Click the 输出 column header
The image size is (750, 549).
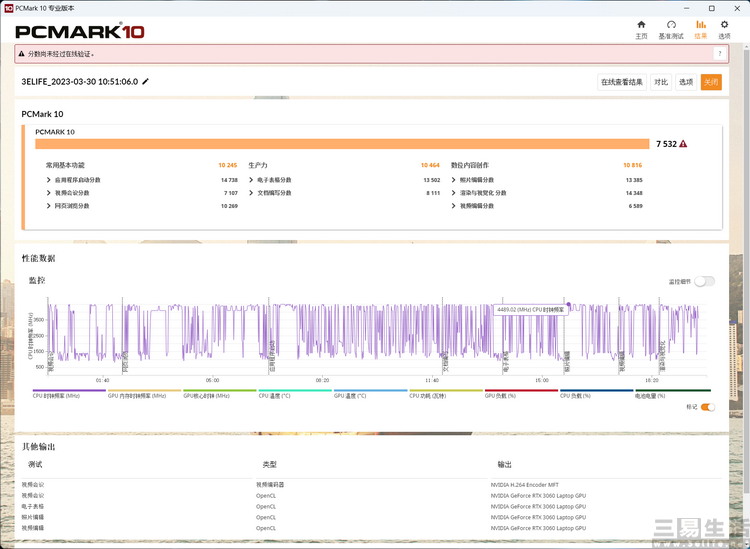click(x=505, y=464)
